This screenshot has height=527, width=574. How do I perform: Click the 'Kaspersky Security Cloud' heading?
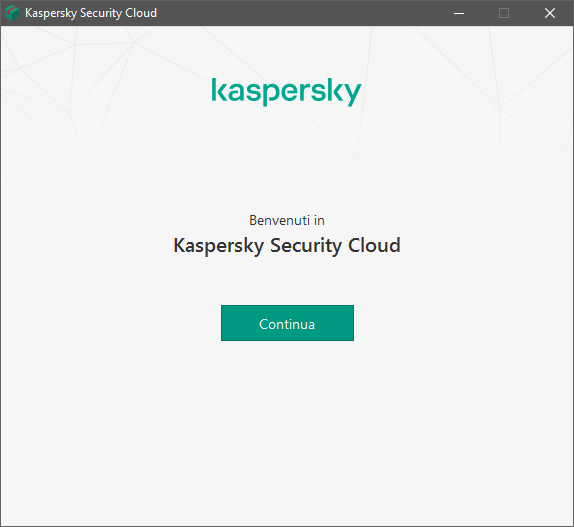click(287, 245)
